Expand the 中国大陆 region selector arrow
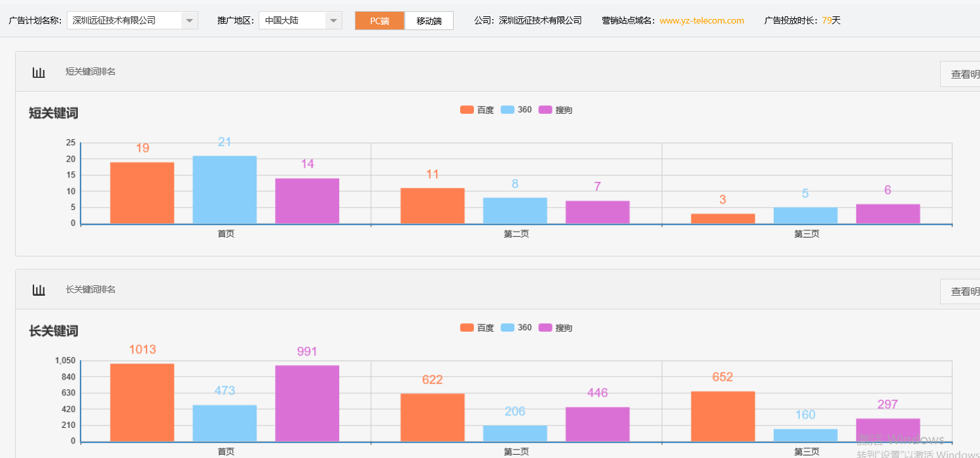 coord(333,20)
